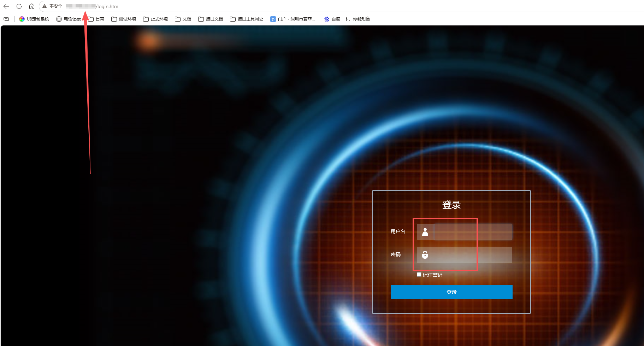Expand the 测试环境 bookmark folder
The width and height of the screenshot is (644, 346).
coord(124,19)
